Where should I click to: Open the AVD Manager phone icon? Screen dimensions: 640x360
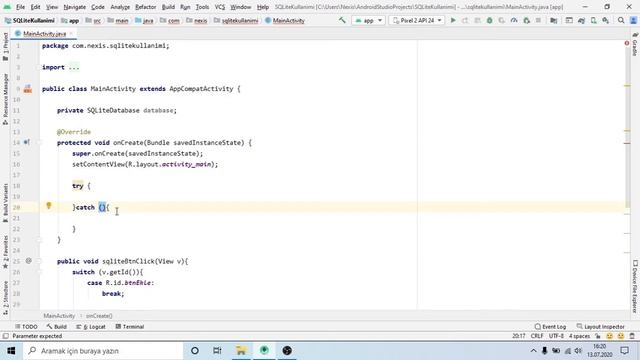593,20
